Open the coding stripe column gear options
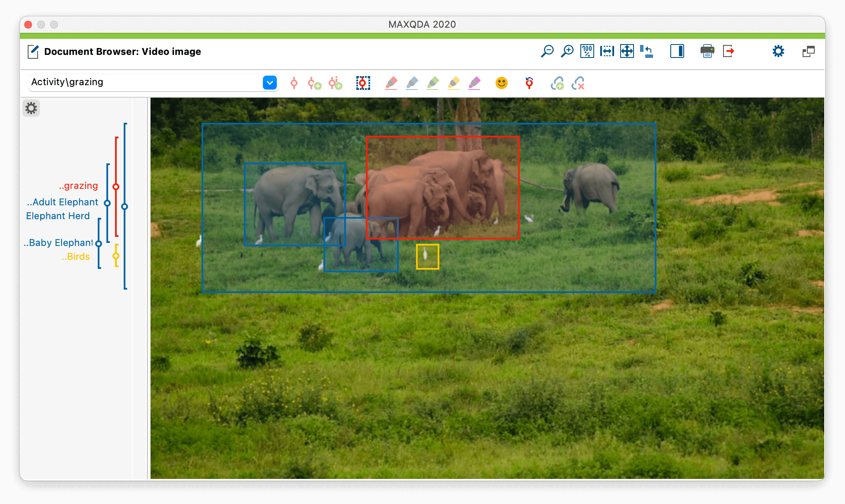 31,108
